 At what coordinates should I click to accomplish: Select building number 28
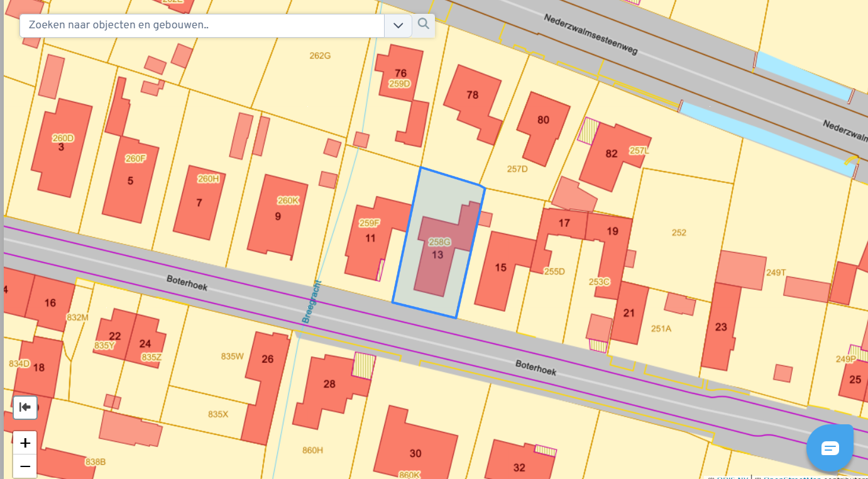coord(329,384)
